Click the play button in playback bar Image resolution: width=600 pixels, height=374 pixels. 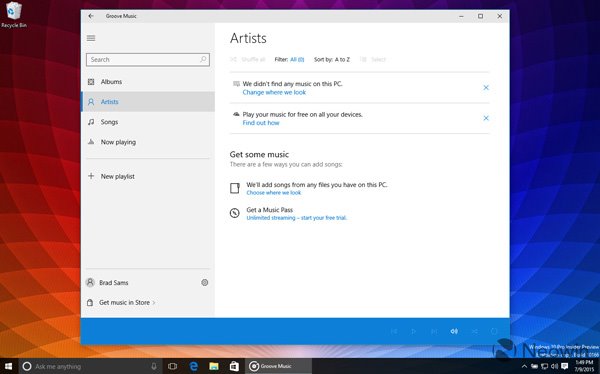click(414, 331)
